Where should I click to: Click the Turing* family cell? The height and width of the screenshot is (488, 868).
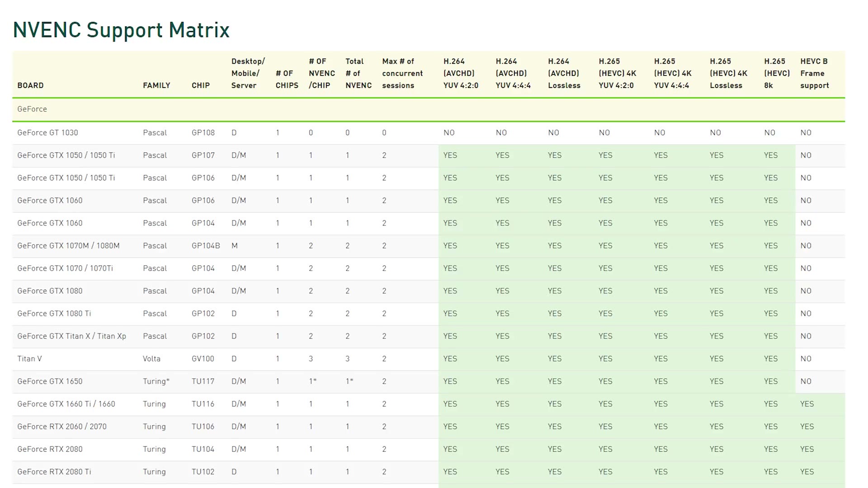pos(156,381)
